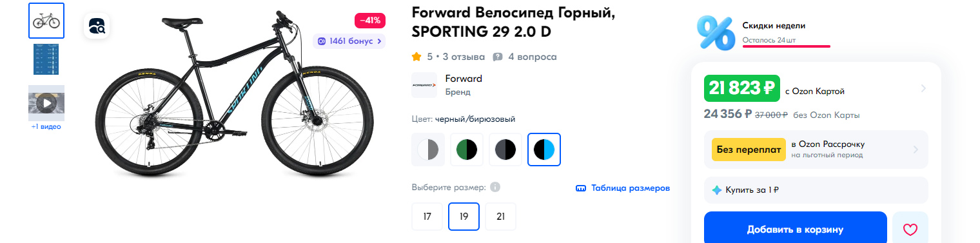980x243 pixels.
Task: Add the bike to favorites with the heart icon
Action: click(910, 229)
